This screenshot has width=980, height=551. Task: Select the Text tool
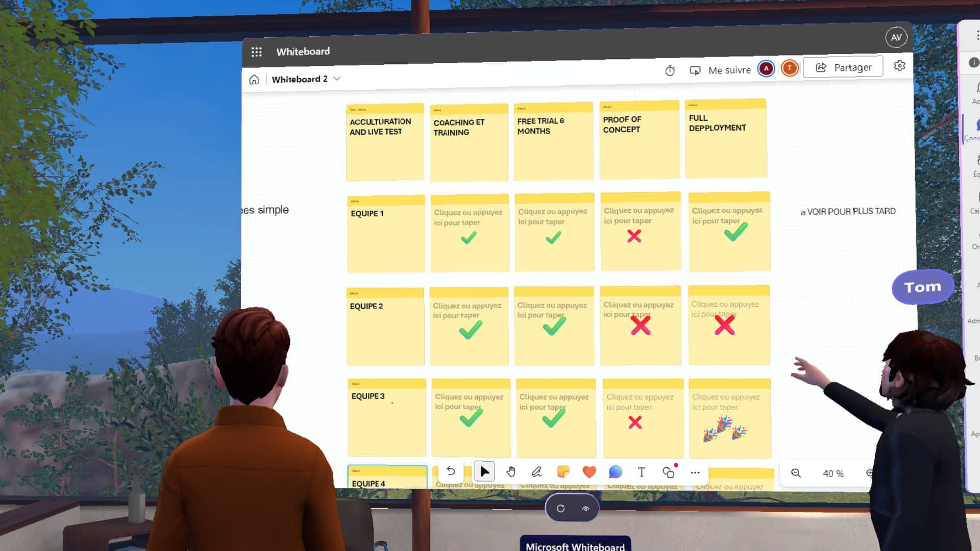pyautogui.click(x=642, y=472)
